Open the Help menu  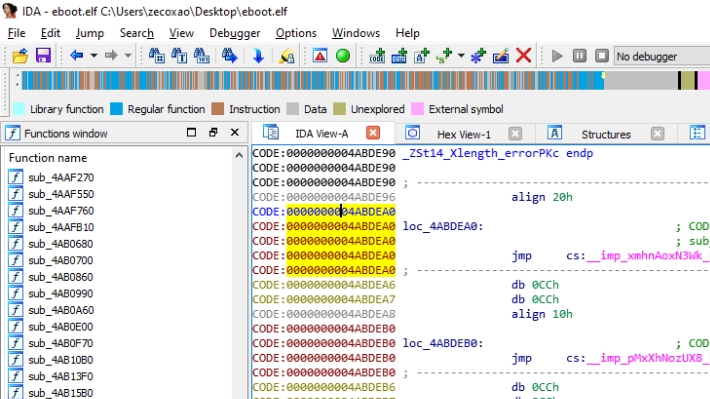click(408, 33)
